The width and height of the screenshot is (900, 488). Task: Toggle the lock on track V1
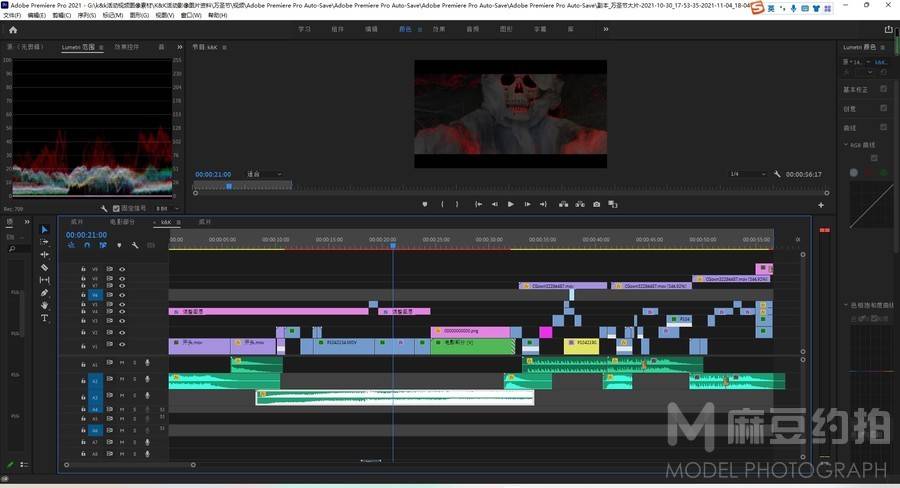click(x=83, y=346)
